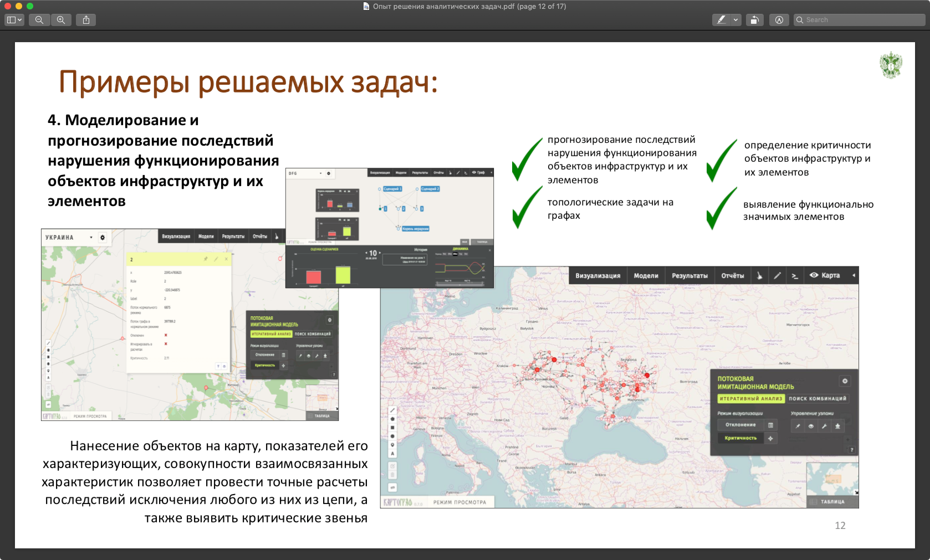Select the Результаты tab on large map
The height and width of the screenshot is (560, 930).
(689, 276)
